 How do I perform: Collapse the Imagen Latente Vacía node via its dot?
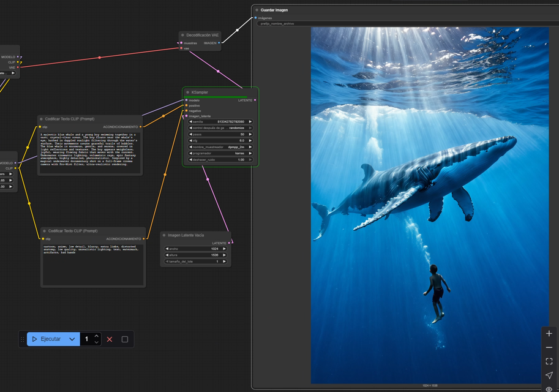(164, 235)
